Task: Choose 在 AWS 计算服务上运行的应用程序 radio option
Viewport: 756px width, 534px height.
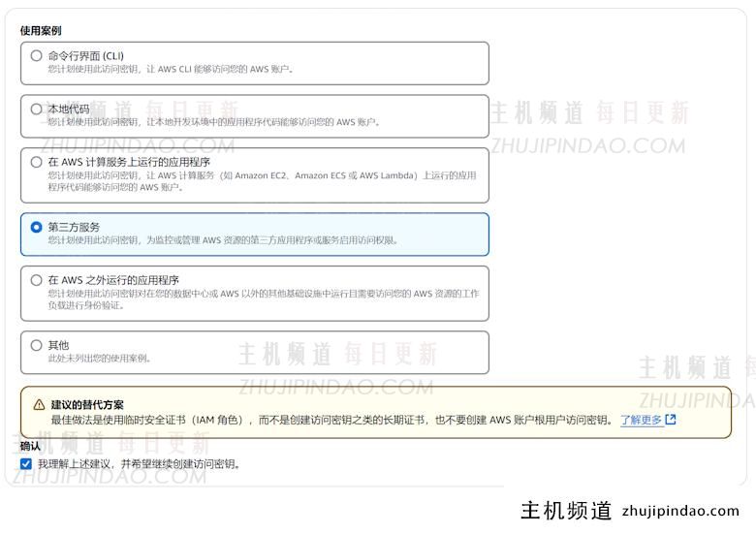Action: click(x=36, y=162)
